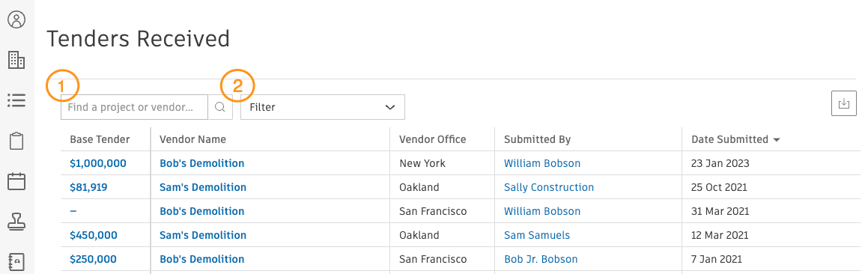Open the calendar icon in sidebar

pyautogui.click(x=16, y=181)
